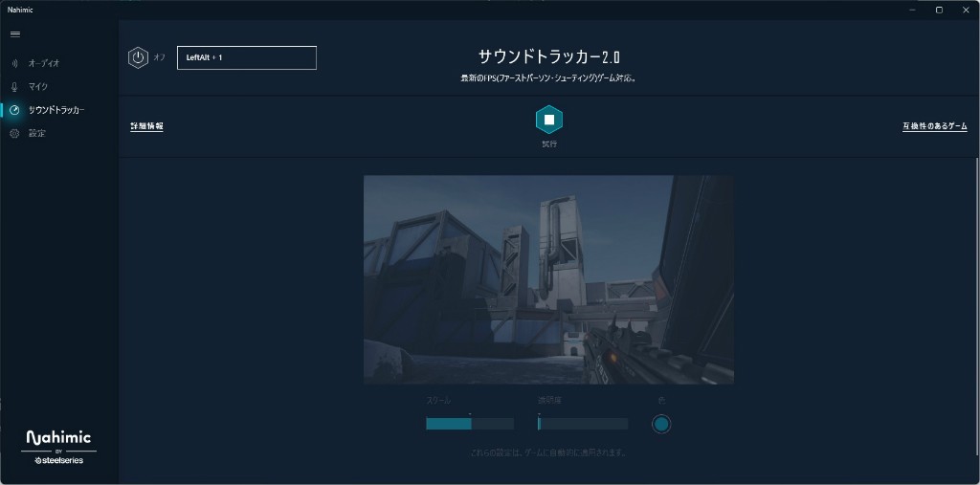Select サウンドトラッカー in sidebar

point(56,110)
